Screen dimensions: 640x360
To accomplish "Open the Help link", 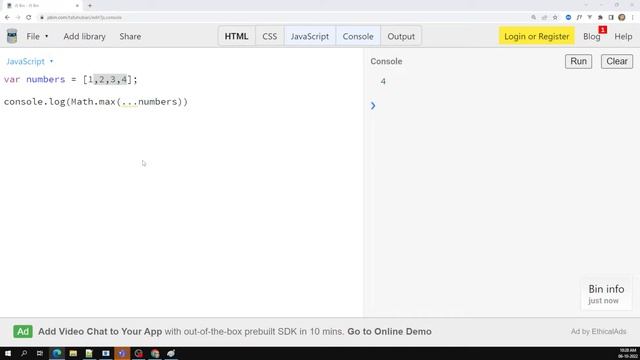I will (x=623, y=36).
